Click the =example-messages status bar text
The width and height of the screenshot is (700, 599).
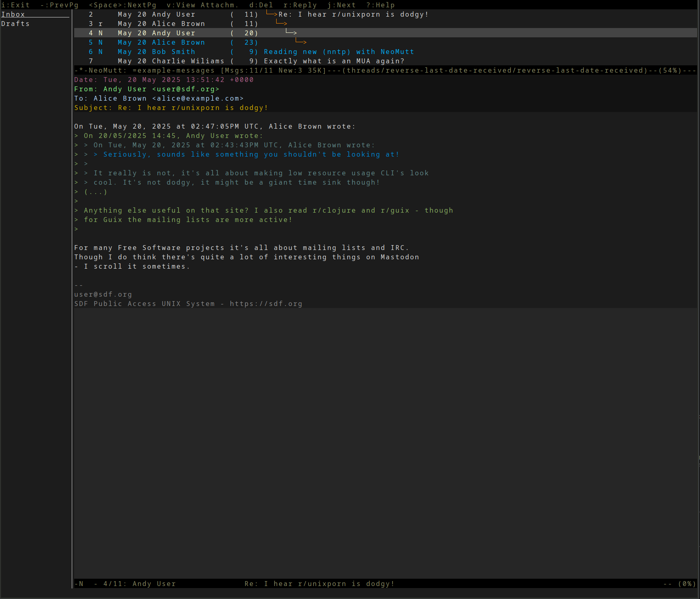[174, 70]
